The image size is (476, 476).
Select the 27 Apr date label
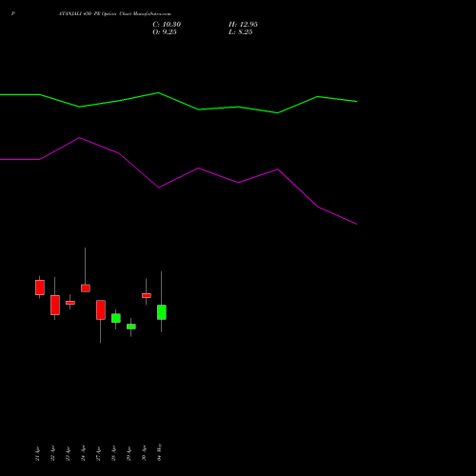pyautogui.click(x=98, y=454)
